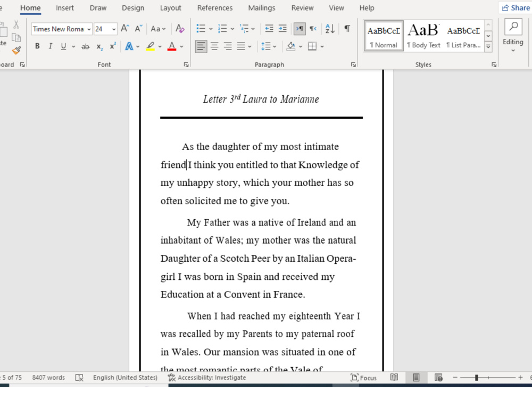This screenshot has height=399, width=532.
Task: Click line and paragraph spacing icon
Action: point(266,46)
